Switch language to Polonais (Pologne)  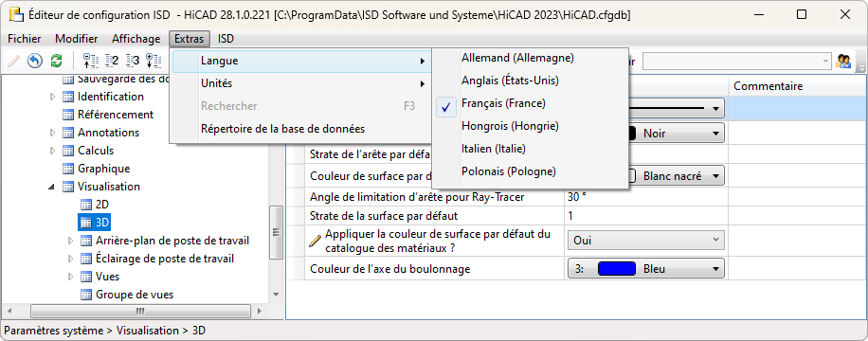(x=530, y=171)
